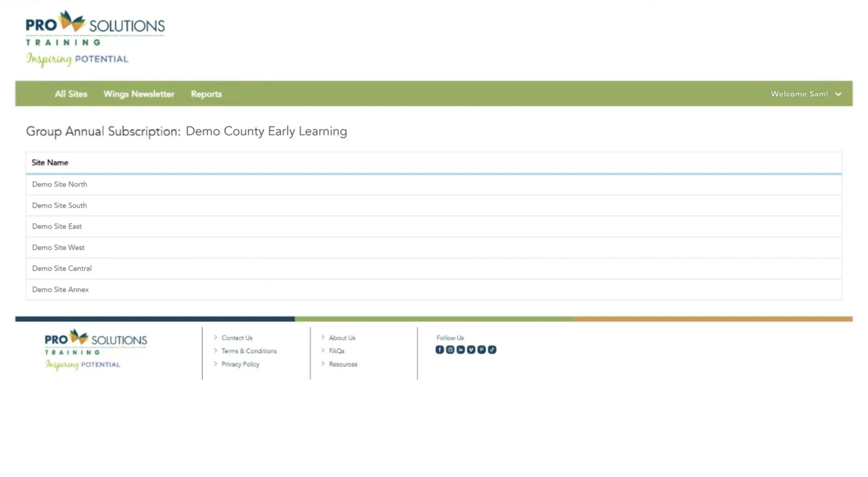Expand the Welcome Sam! user dropdown
Screen dimensions: 868x477
(806, 94)
